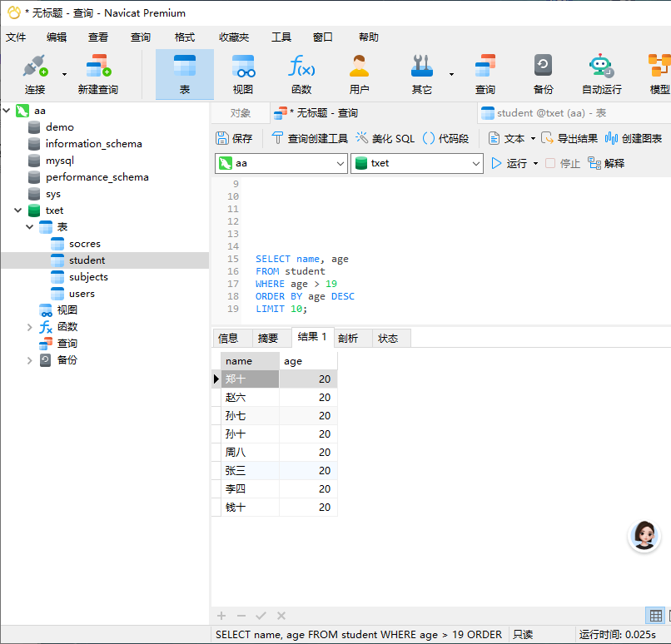Open the dropdown arrow beside 运行
The image size is (671, 644).
[536, 164]
